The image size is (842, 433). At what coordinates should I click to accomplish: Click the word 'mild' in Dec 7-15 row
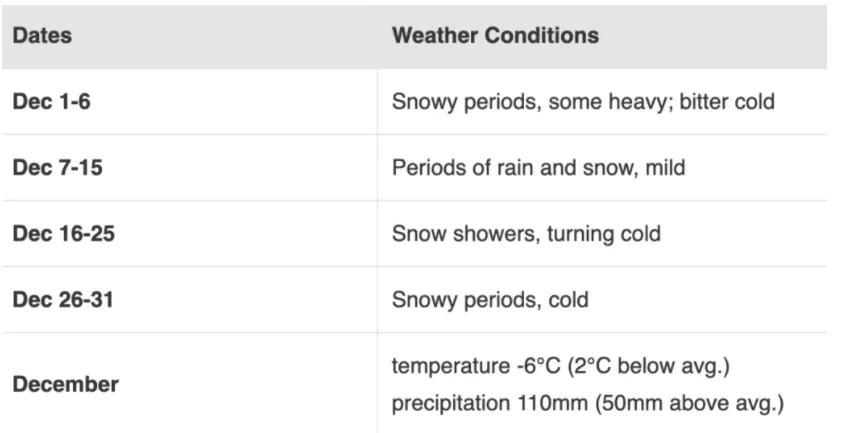(x=665, y=167)
